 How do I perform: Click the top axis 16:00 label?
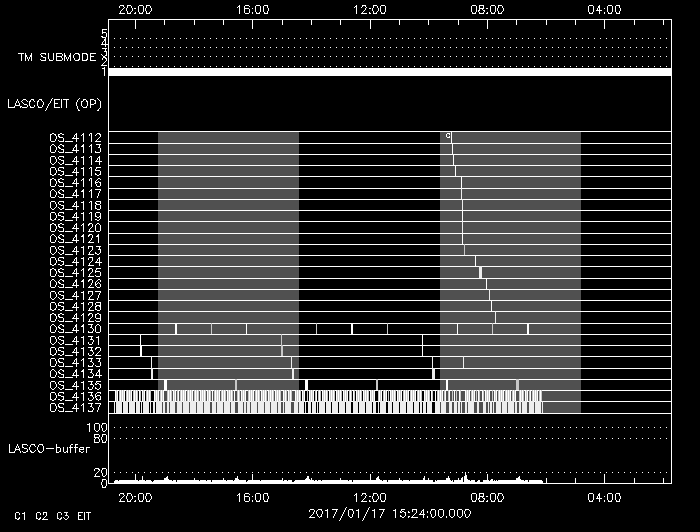point(253,10)
